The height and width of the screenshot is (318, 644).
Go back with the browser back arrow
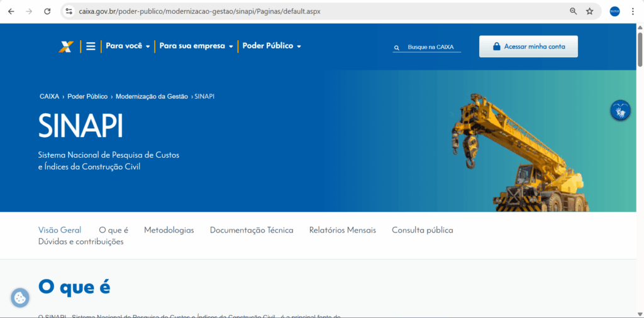coord(11,11)
